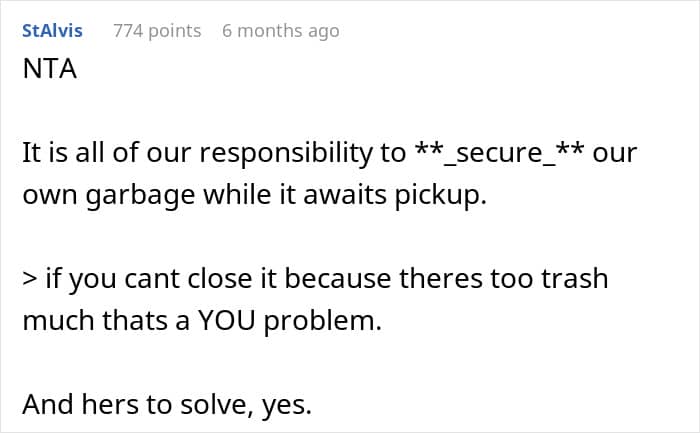
Task: Click the NTA verdict text
Action: [x=50, y=71]
